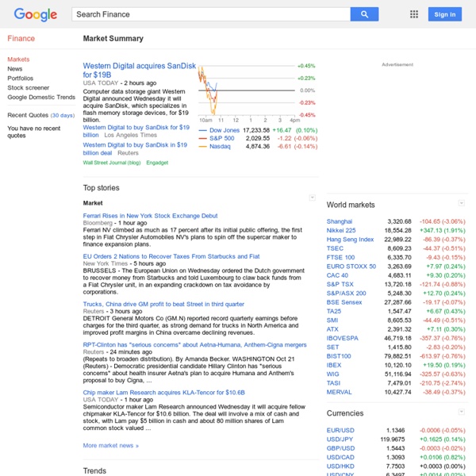The width and height of the screenshot is (476, 476).
Task: Open the Google apps grid
Action: coord(413,14)
